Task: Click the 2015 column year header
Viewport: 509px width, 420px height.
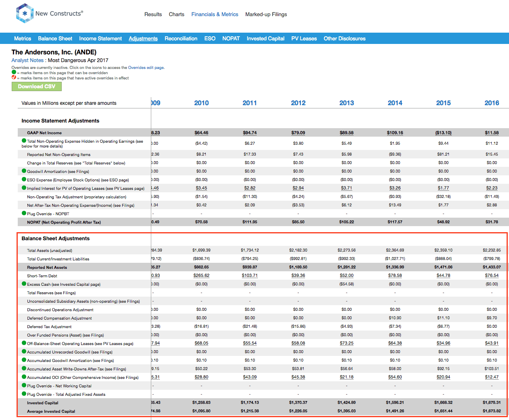Action: [x=444, y=103]
